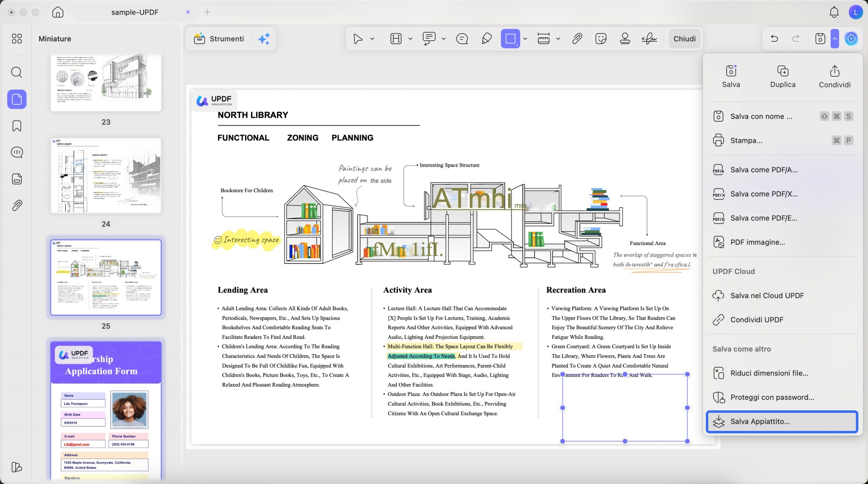
Task: Expand the rectangle shape options arrow
Action: point(525,39)
